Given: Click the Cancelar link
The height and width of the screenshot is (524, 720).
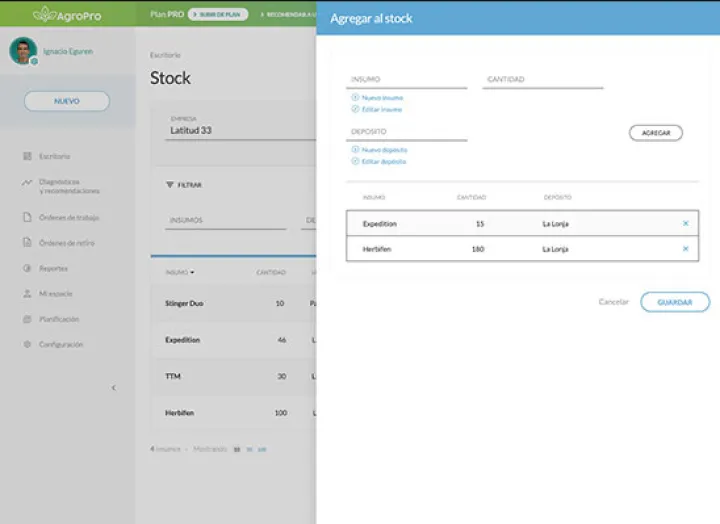Looking at the screenshot, I should [613, 302].
